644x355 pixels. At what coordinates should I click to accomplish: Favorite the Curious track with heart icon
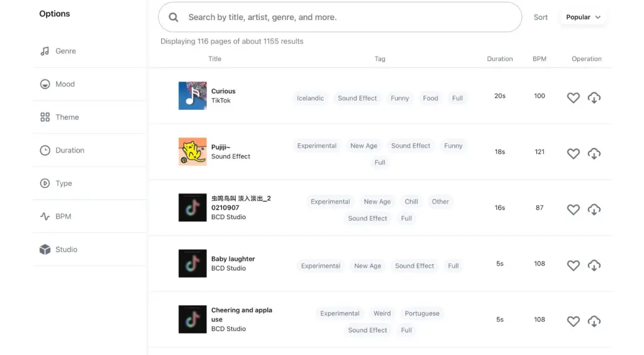click(573, 98)
